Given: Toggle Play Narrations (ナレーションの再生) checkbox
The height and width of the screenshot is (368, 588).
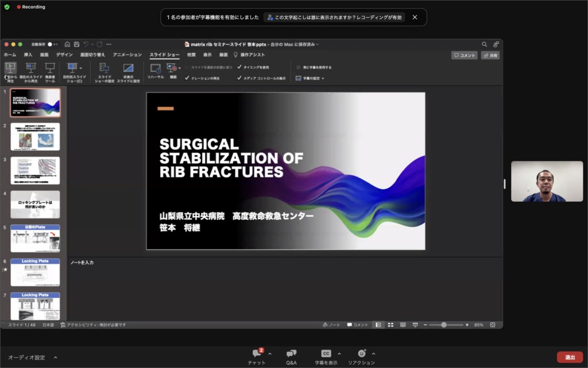Looking at the screenshot, I should (187, 78).
